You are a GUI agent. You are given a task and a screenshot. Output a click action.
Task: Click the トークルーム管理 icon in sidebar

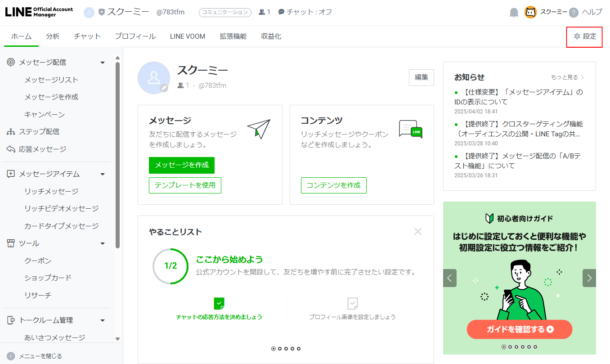tap(11, 320)
